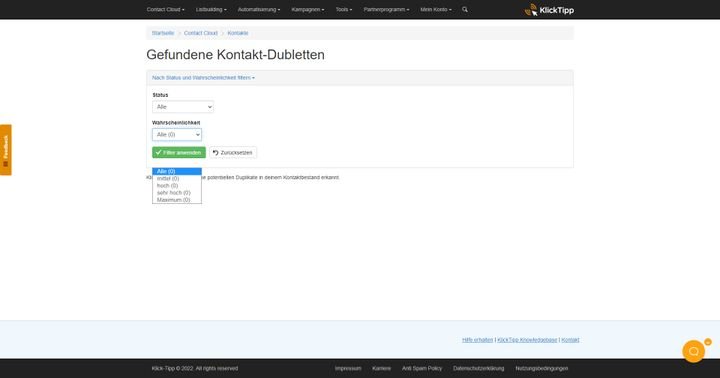Click Zurücksetzen button
This screenshot has width=720, height=378.
(233, 152)
